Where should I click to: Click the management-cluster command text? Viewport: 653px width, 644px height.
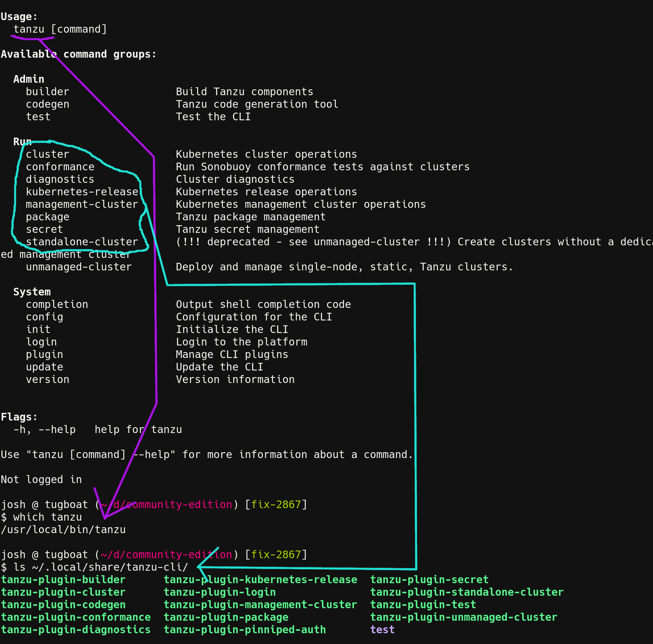tap(82, 204)
